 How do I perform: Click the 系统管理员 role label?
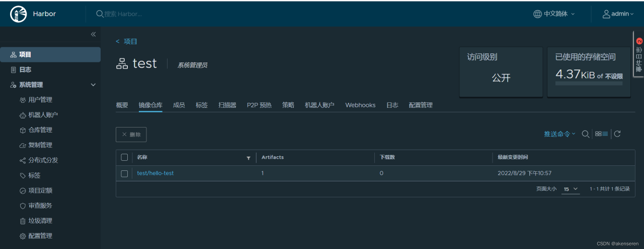click(192, 66)
